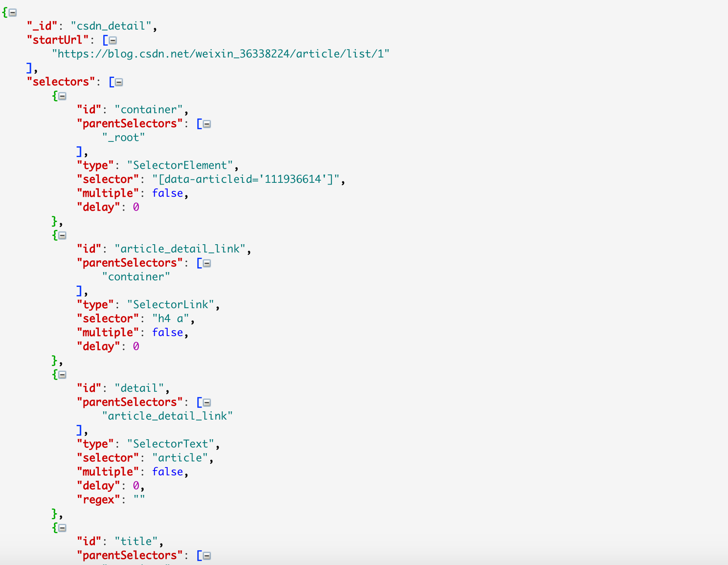Collapse the container selector object
728x565 pixels.
[x=63, y=96]
